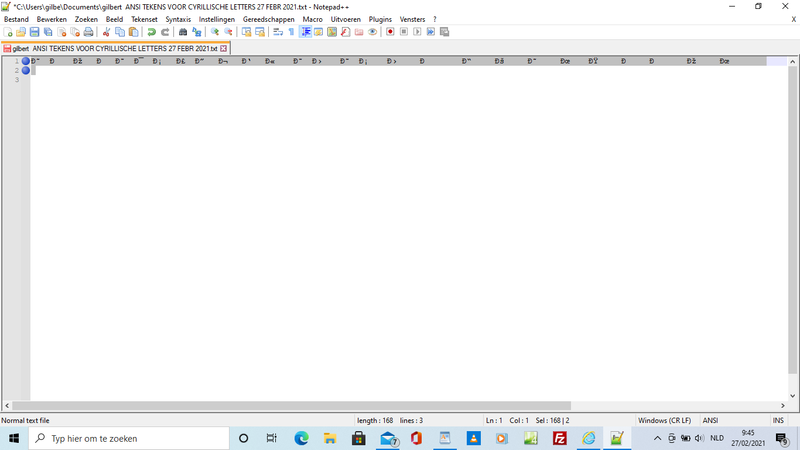Open File Explorer from the taskbar
The image size is (800, 450).
[x=330, y=438]
